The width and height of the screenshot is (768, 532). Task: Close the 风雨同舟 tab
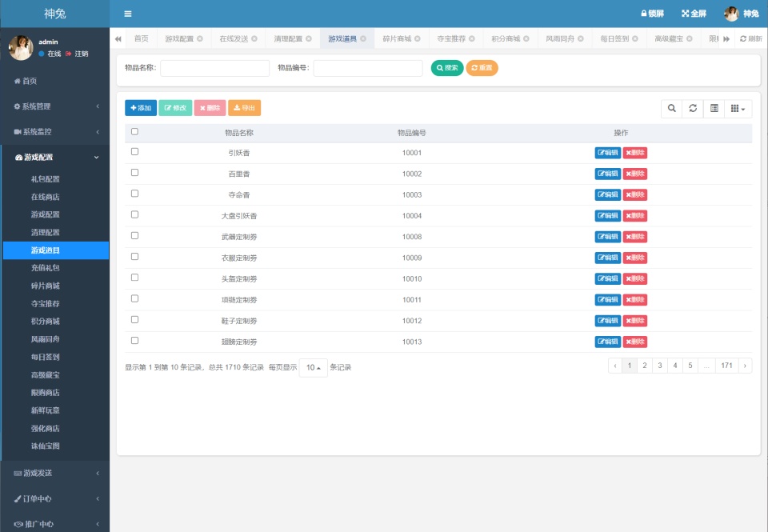pyautogui.click(x=581, y=38)
